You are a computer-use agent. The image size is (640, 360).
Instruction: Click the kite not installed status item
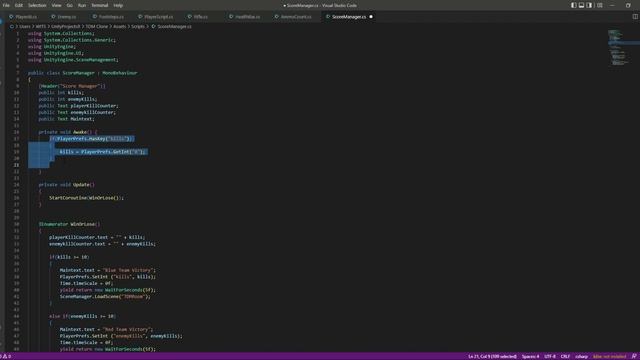(609, 356)
